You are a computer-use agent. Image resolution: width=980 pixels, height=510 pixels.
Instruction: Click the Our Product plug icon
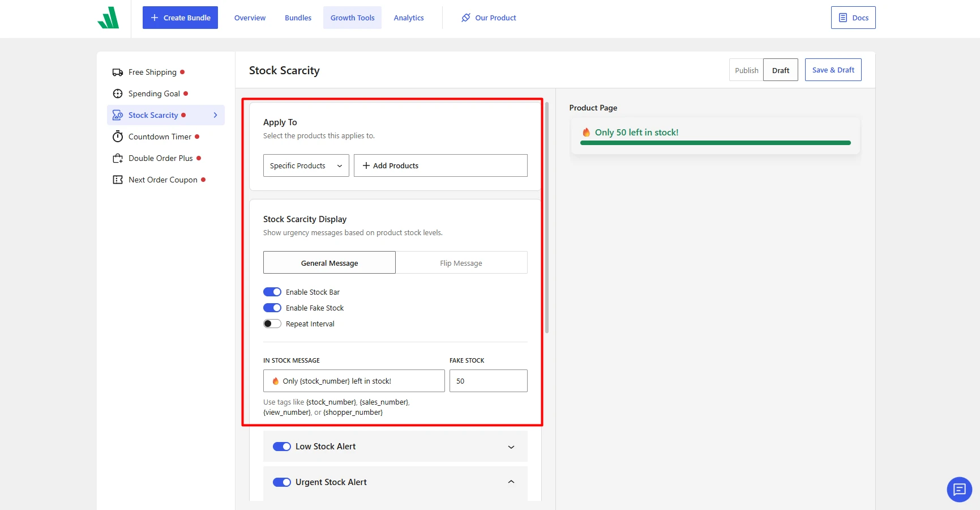[466, 18]
